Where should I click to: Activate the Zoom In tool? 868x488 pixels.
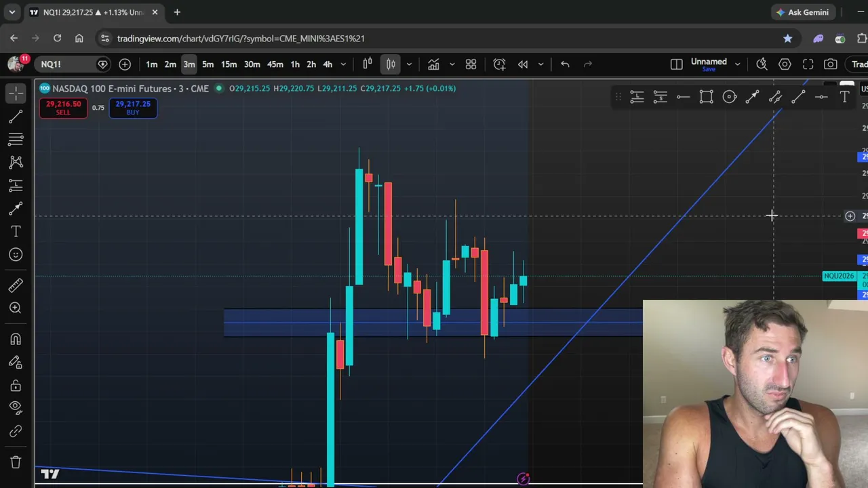point(16,308)
